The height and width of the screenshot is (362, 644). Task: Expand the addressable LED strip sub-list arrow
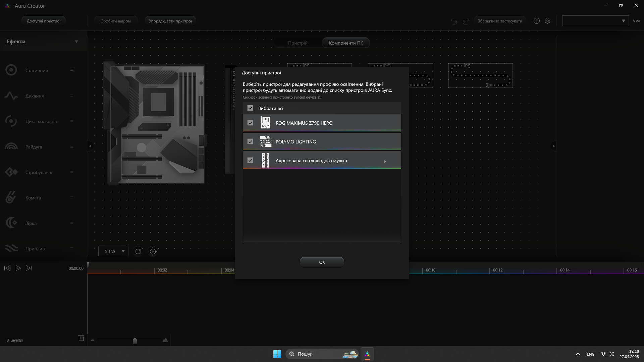click(x=385, y=161)
